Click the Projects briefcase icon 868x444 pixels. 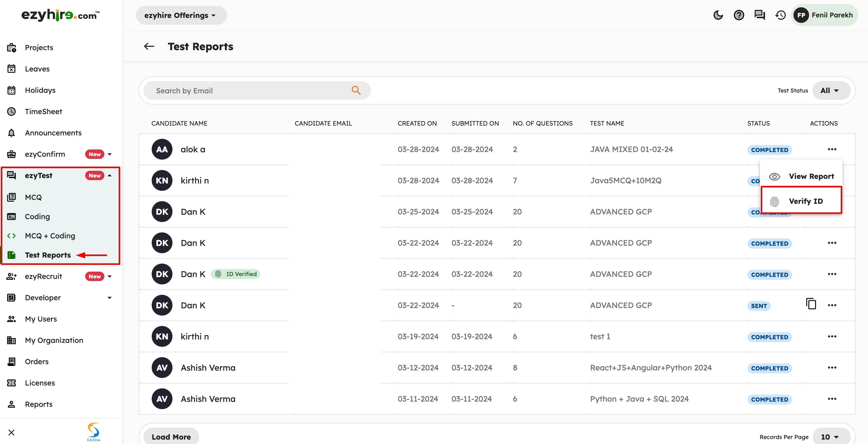11,48
